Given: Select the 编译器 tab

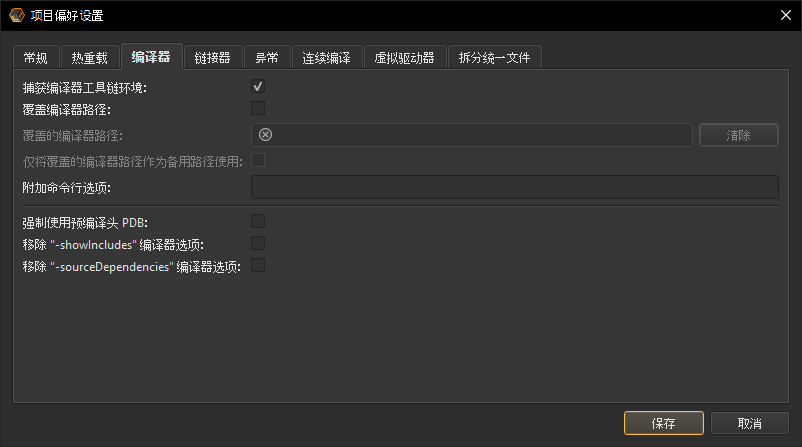Looking at the screenshot, I should click(151, 57).
